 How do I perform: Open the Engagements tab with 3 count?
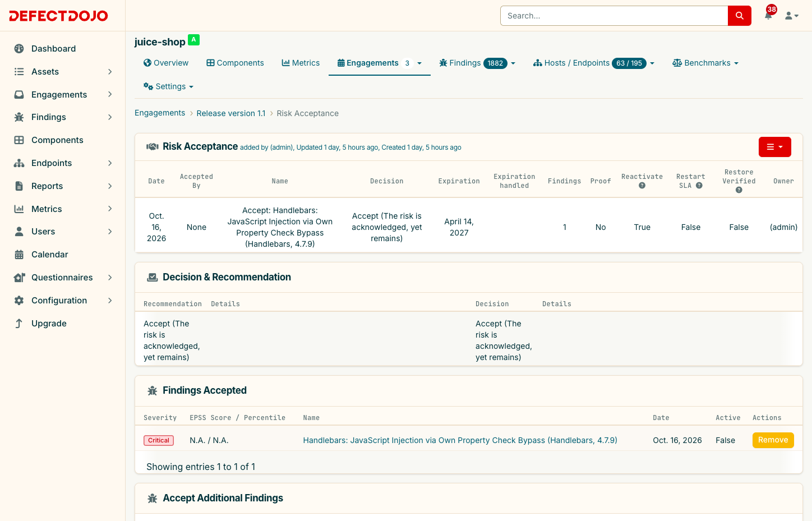pyautogui.click(x=379, y=63)
